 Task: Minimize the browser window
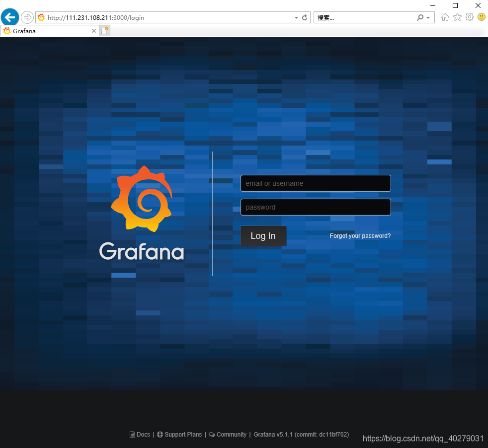tap(433, 5)
